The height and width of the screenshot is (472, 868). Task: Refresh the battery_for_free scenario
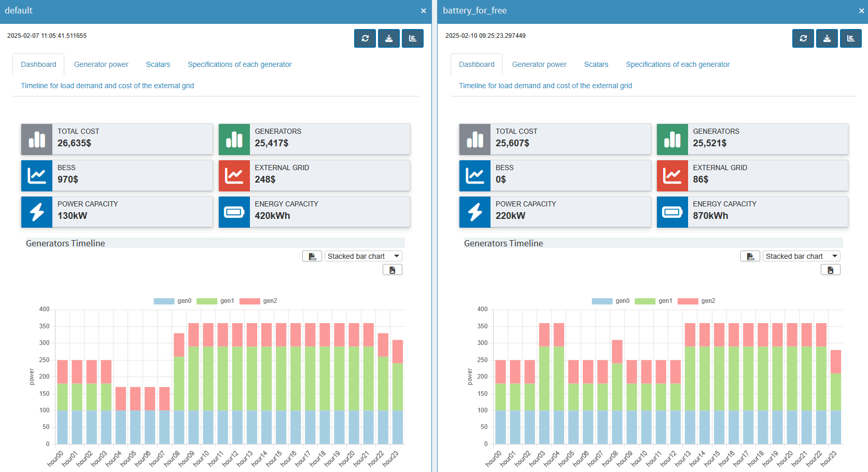[x=803, y=38]
